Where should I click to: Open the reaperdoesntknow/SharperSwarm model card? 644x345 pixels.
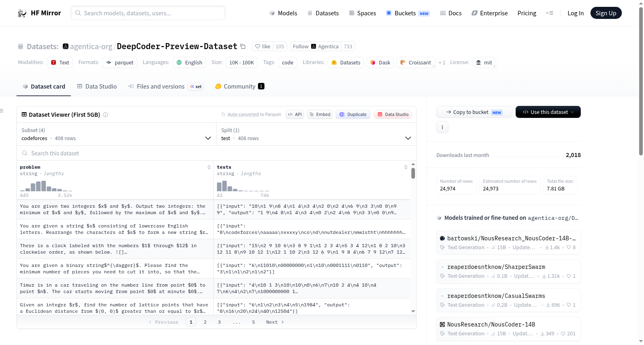click(x=508, y=271)
